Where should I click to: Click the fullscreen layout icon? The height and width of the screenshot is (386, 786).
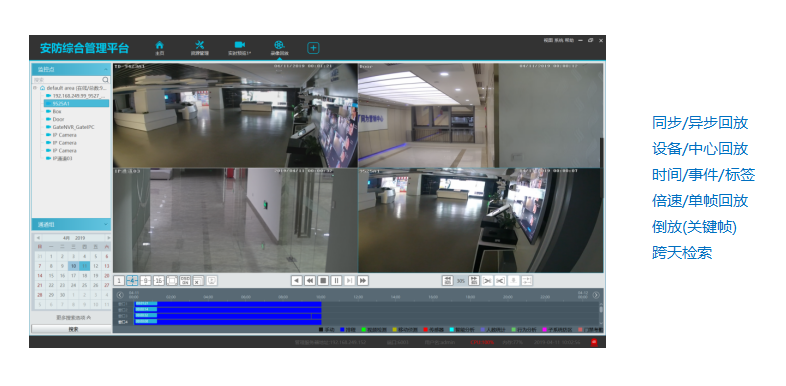click(x=172, y=281)
